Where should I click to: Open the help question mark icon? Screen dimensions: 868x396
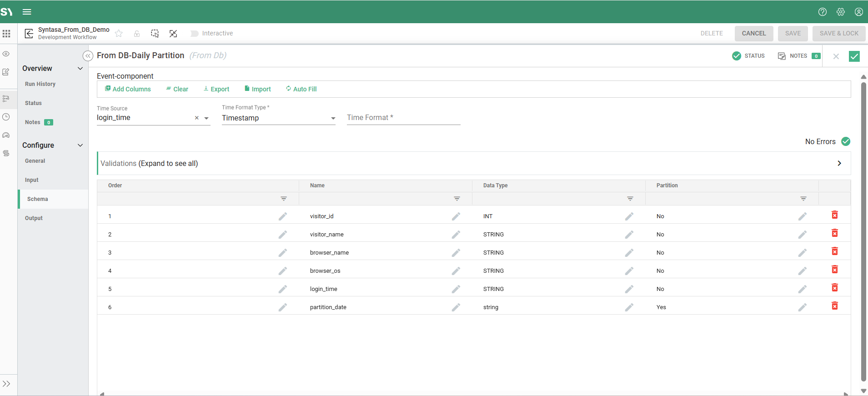[x=822, y=12]
